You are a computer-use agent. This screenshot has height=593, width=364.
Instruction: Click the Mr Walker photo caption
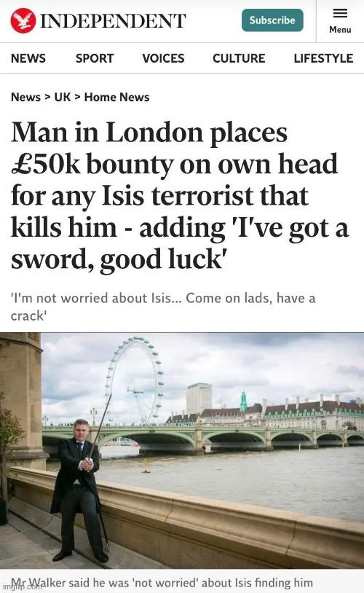[162, 582]
